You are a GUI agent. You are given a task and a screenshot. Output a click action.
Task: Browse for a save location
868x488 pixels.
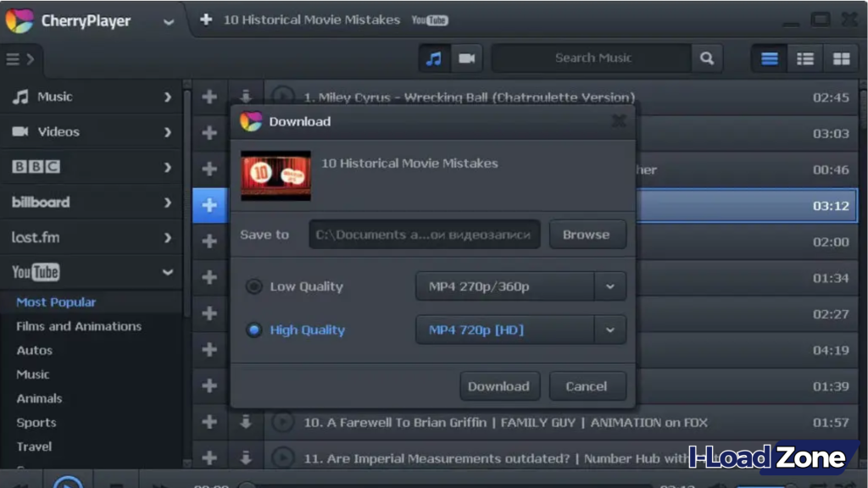click(587, 234)
